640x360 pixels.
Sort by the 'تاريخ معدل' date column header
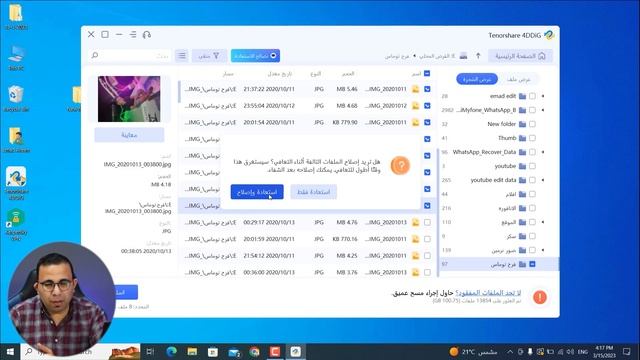tap(280, 74)
